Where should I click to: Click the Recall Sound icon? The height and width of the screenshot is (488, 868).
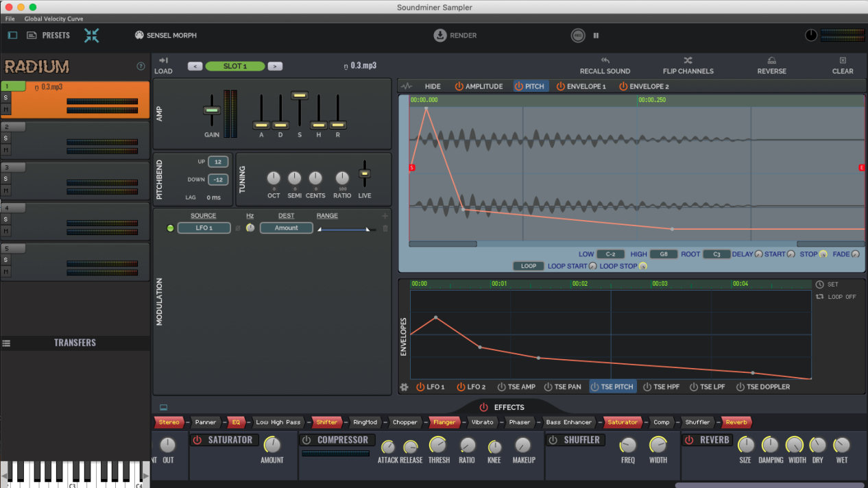tap(605, 60)
